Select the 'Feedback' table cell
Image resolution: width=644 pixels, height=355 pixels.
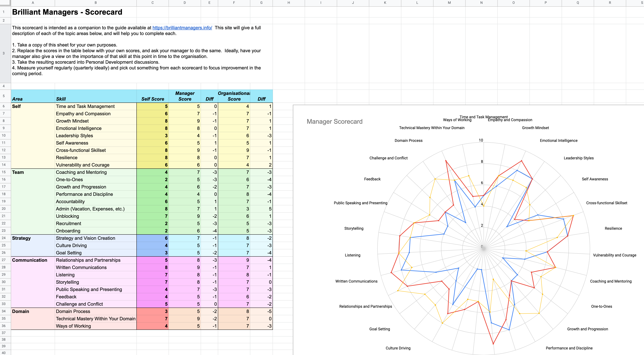[x=96, y=297]
